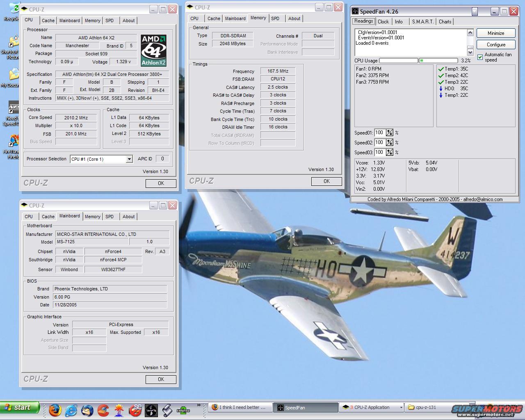The width and height of the screenshot is (525, 420).
Task: Click the Windows Start button
Action: pyautogui.click(x=20, y=407)
